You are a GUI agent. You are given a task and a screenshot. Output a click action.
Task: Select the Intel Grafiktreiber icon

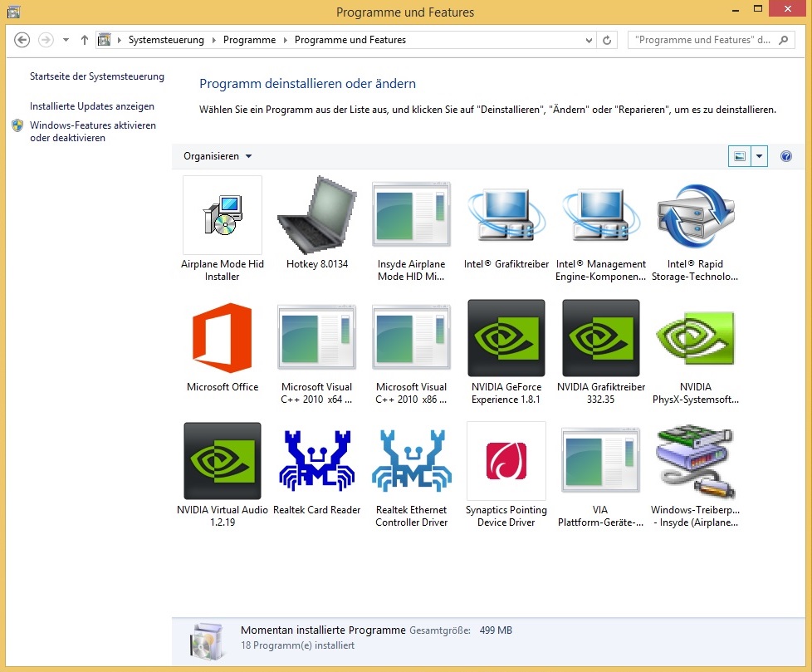click(x=506, y=215)
